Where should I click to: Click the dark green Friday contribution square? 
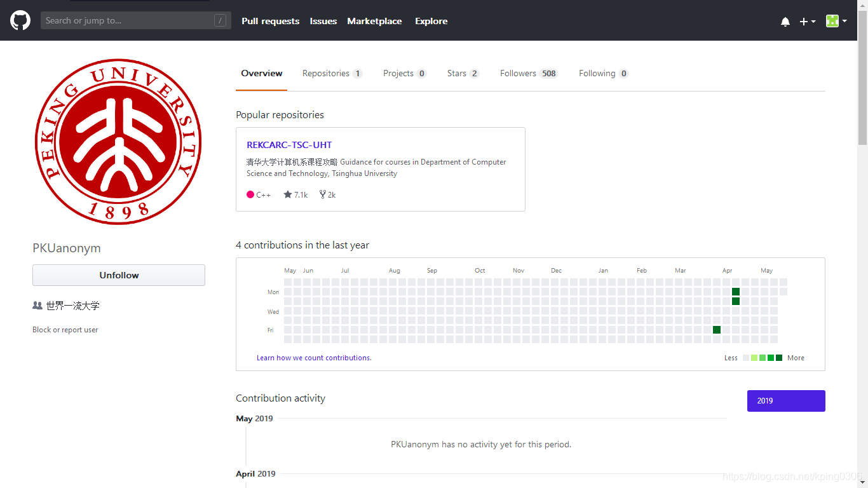click(717, 330)
